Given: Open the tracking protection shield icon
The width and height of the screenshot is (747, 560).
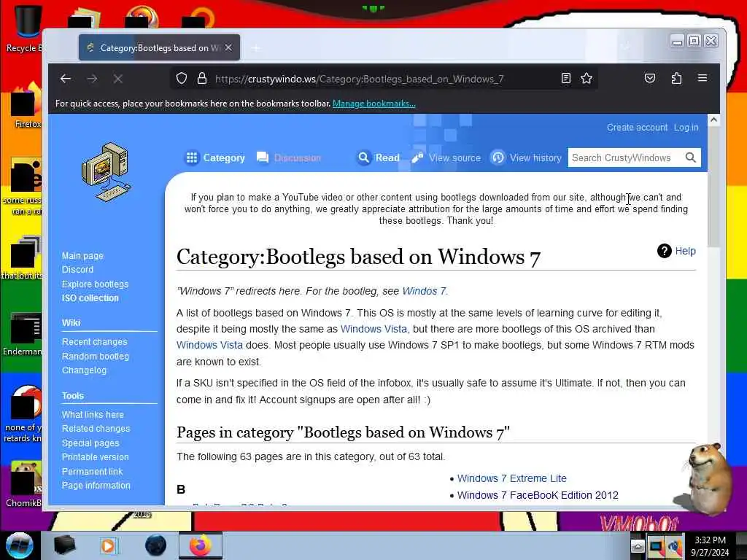Looking at the screenshot, I should (x=182, y=78).
